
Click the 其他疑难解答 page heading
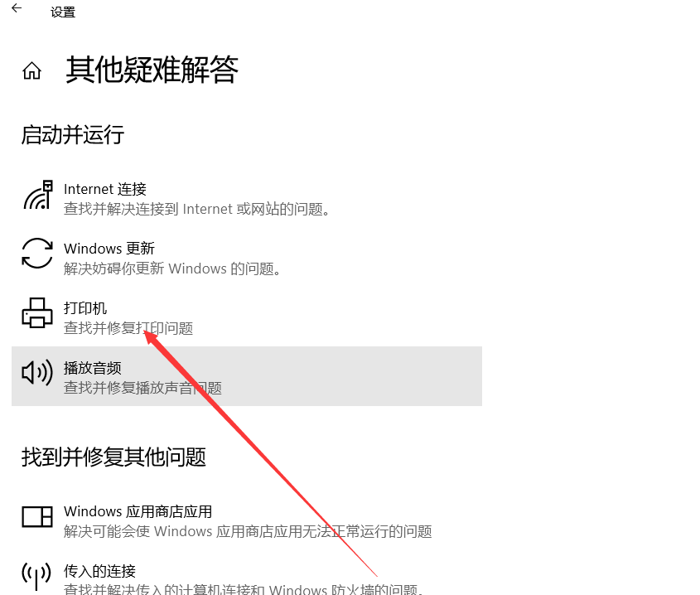coord(152,70)
